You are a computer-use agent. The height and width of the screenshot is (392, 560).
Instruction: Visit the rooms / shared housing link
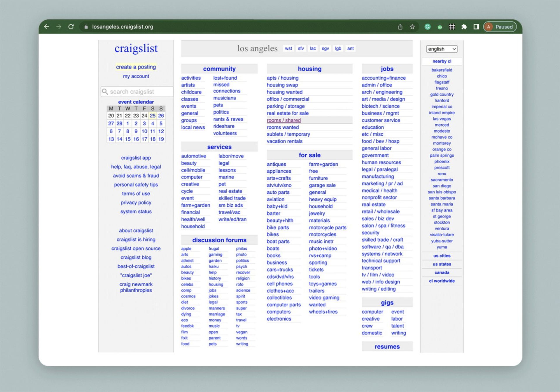283,120
